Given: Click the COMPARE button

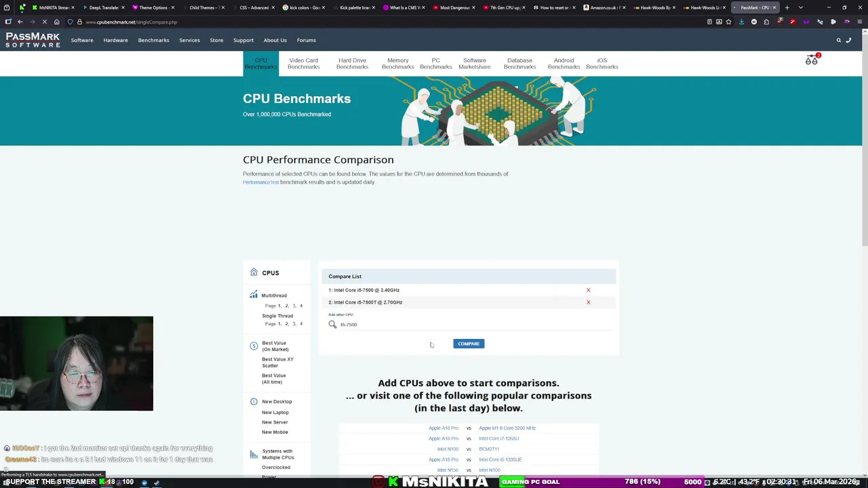Looking at the screenshot, I should pos(469,344).
